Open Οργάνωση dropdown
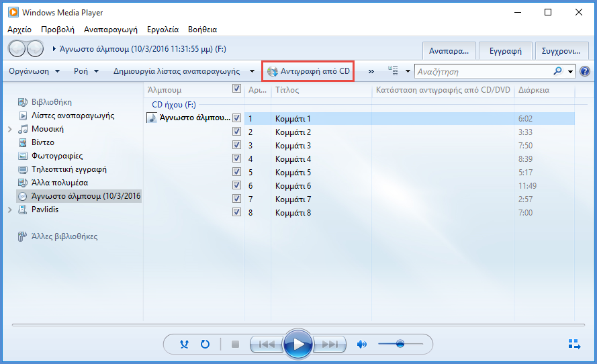Image resolution: width=597 pixels, height=364 pixels. coord(34,71)
